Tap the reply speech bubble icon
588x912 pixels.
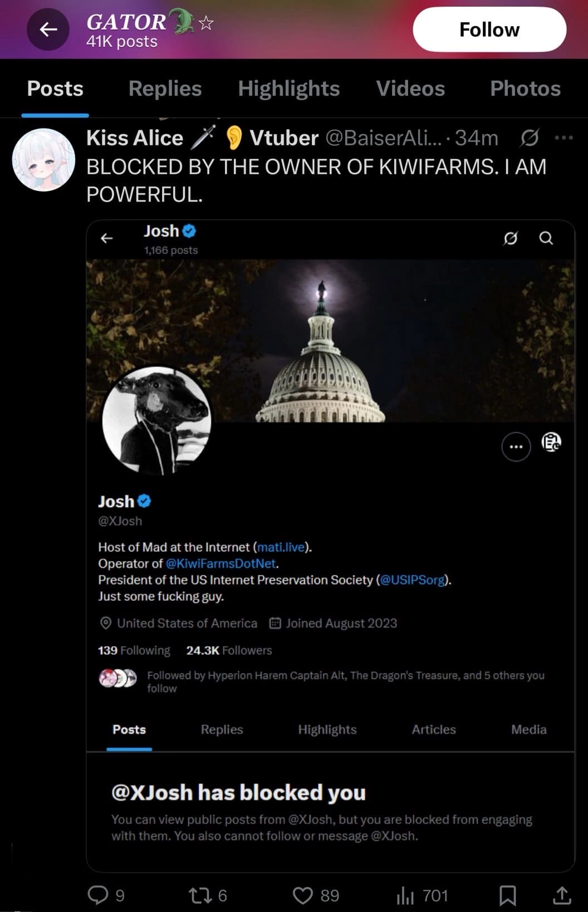click(x=98, y=895)
